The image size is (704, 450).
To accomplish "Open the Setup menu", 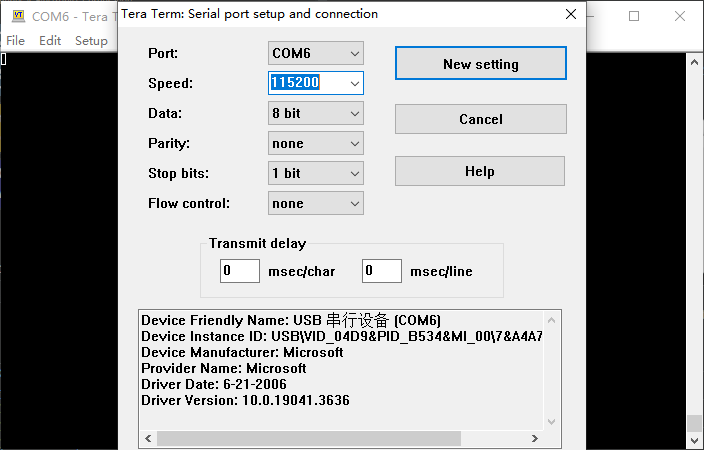I will click(x=91, y=41).
